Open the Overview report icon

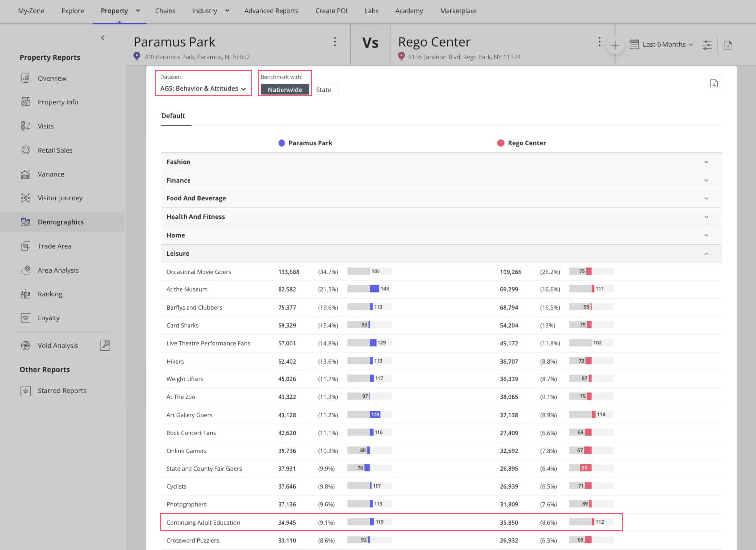(x=26, y=78)
